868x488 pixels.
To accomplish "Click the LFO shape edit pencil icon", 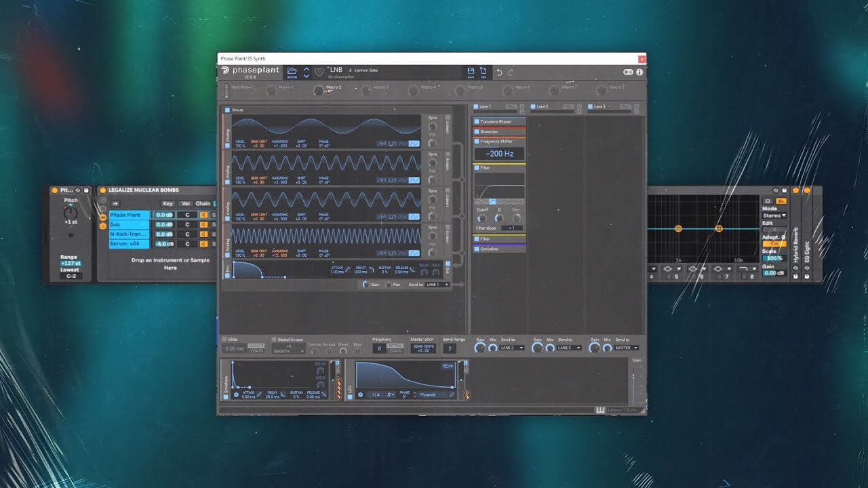I will 452,394.
